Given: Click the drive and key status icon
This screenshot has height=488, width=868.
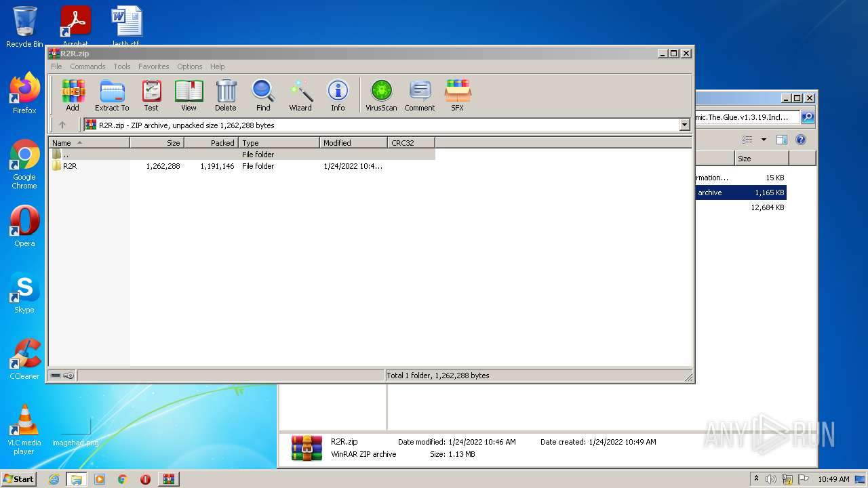Looking at the screenshot, I should click(x=62, y=375).
